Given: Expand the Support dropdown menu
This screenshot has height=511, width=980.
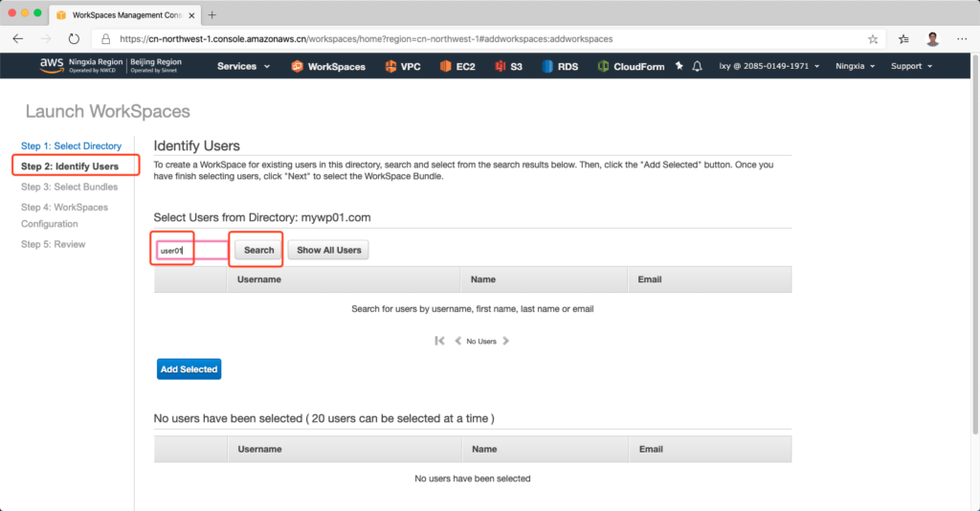Looking at the screenshot, I should click(x=911, y=66).
